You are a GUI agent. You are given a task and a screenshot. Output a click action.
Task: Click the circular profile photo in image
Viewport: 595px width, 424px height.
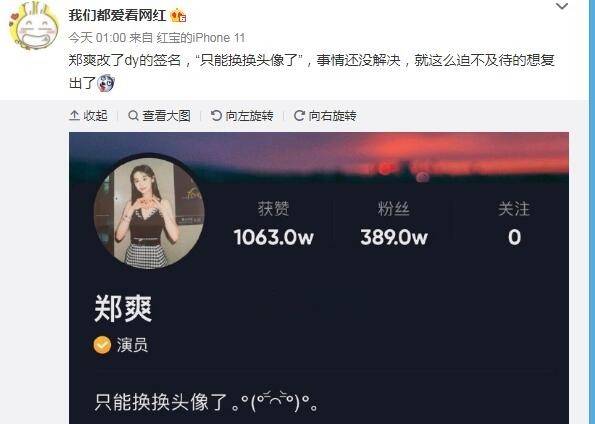(149, 213)
